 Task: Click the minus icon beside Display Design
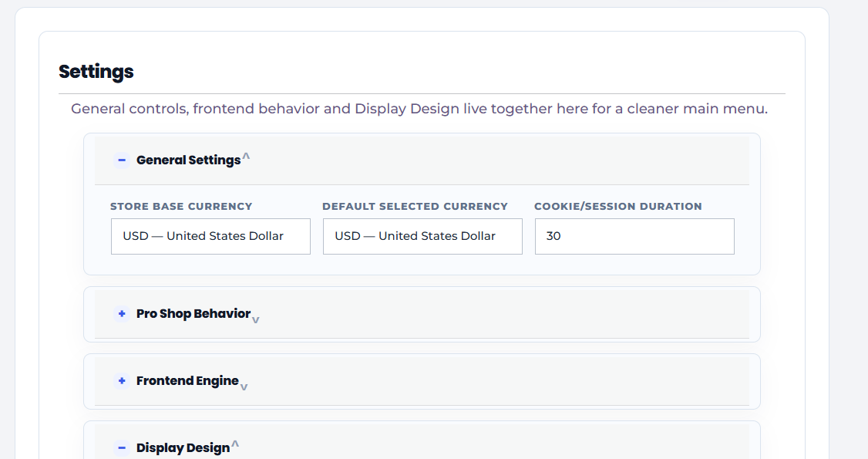pos(122,448)
